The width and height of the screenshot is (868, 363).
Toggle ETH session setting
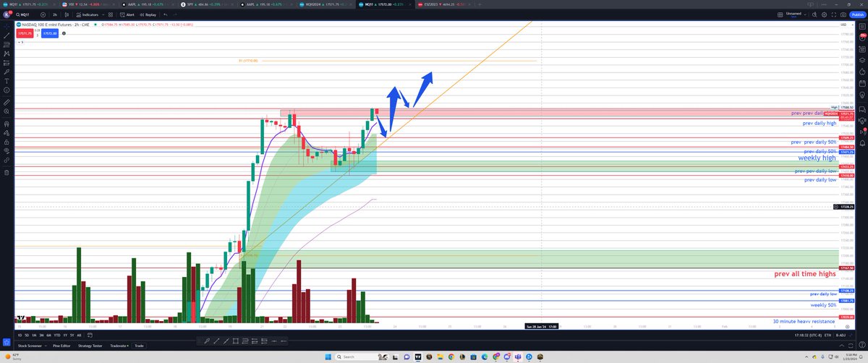point(827,336)
